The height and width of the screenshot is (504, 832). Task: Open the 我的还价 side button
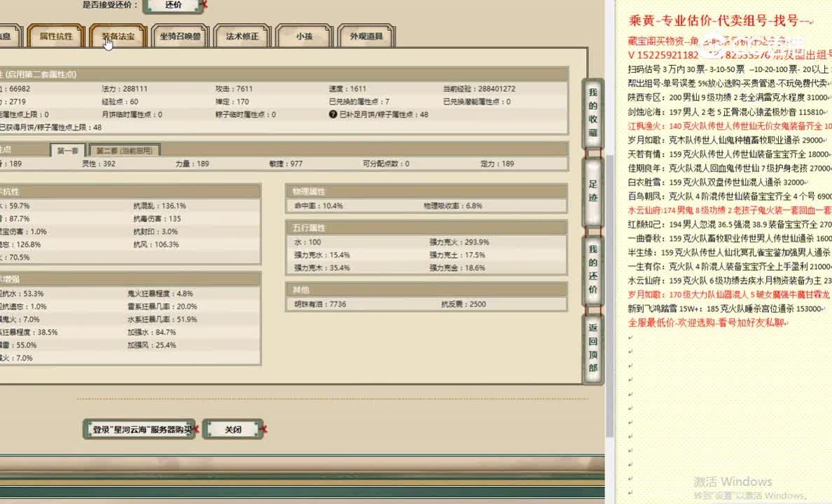592,269
